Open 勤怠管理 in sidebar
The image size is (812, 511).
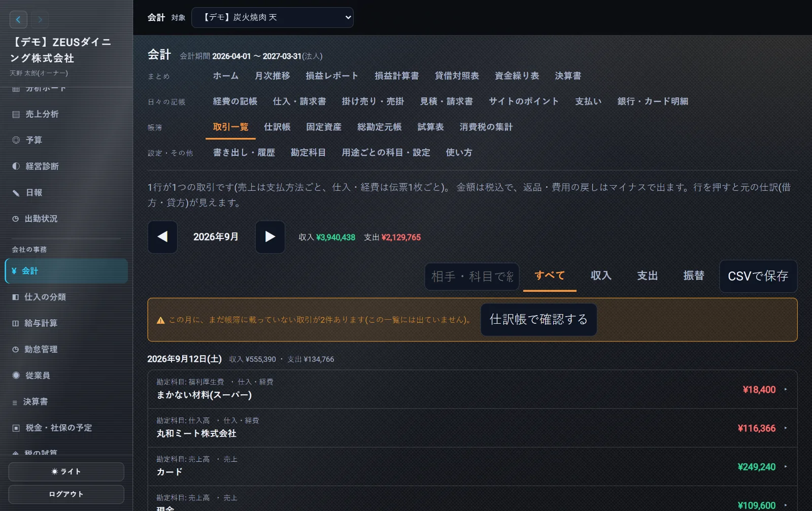66,349
